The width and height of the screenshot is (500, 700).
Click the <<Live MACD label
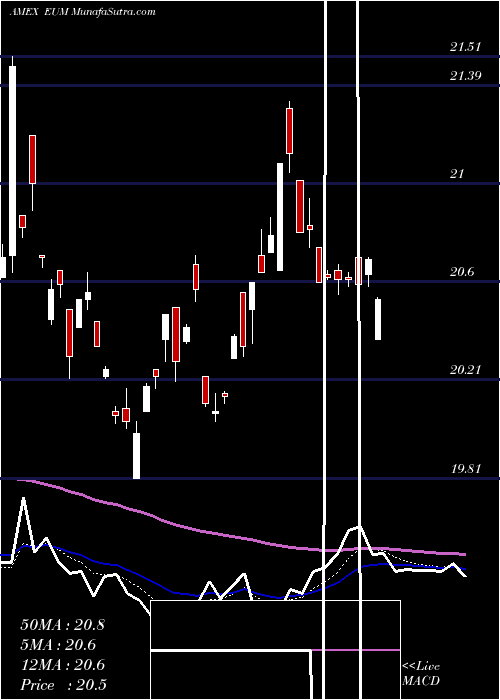(421, 673)
